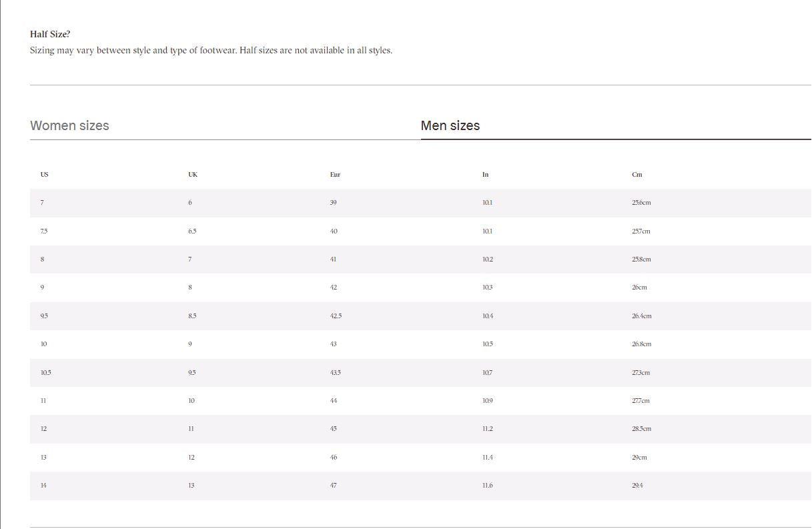Select the Men sizes tab
The height and width of the screenshot is (529, 812).
click(450, 125)
